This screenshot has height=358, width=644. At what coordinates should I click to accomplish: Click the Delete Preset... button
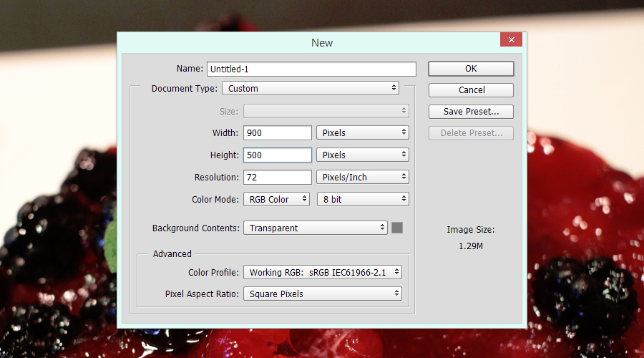coord(471,133)
